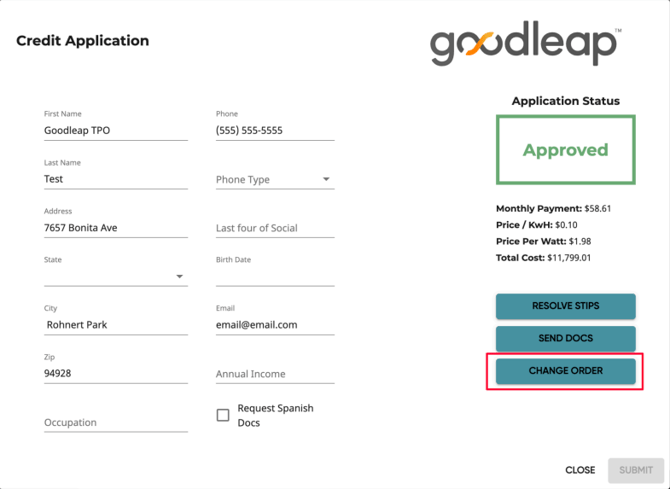Click the Phone number field
670x489 pixels.
274,131
